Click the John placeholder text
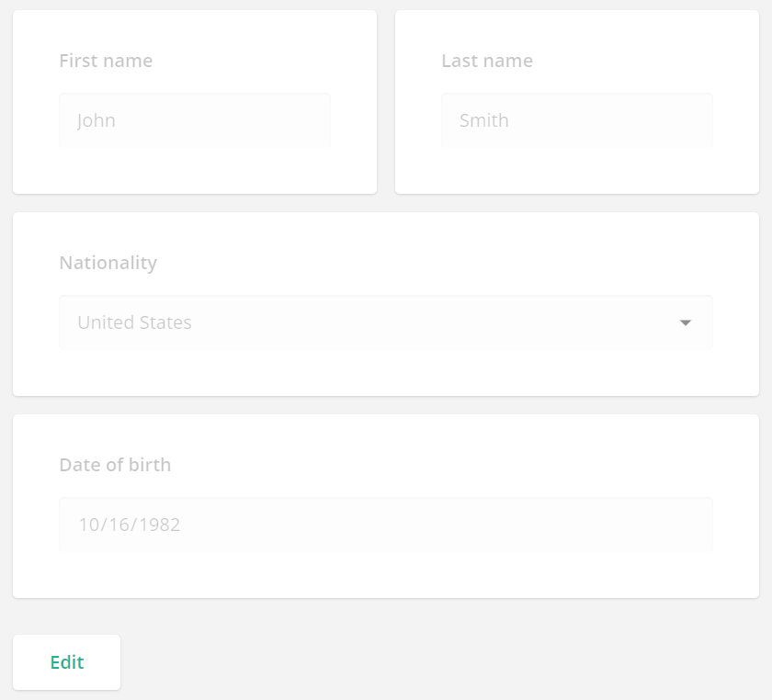Viewport: 772px width, 700px height. 97,119
